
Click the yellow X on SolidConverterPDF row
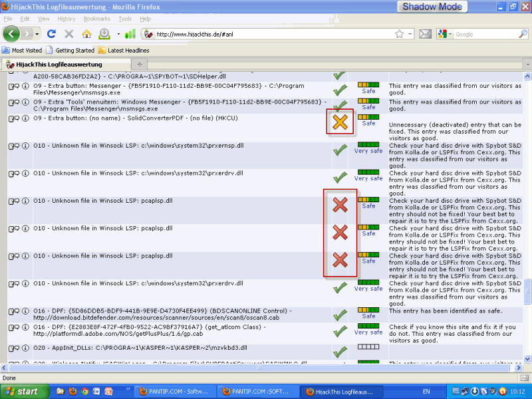coord(340,122)
